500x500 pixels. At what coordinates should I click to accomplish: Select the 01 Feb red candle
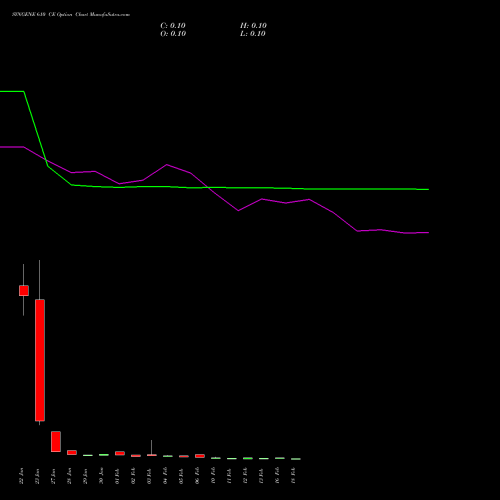point(120,453)
